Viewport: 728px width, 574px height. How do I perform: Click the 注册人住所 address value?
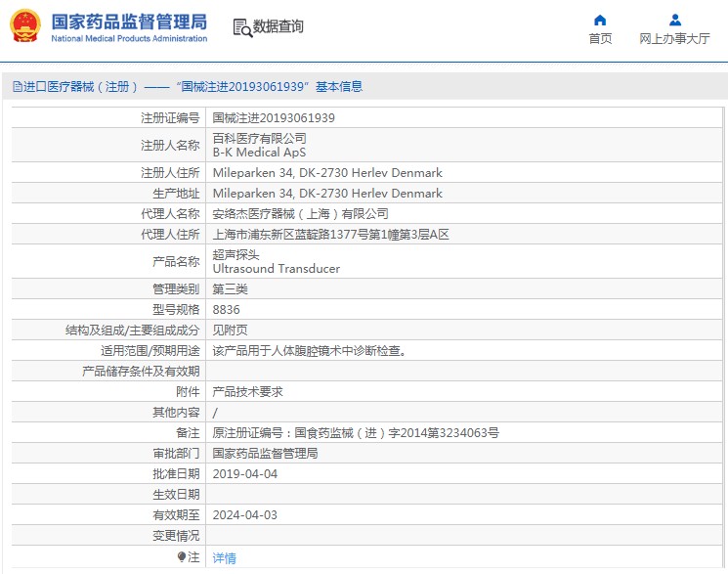tap(327, 172)
